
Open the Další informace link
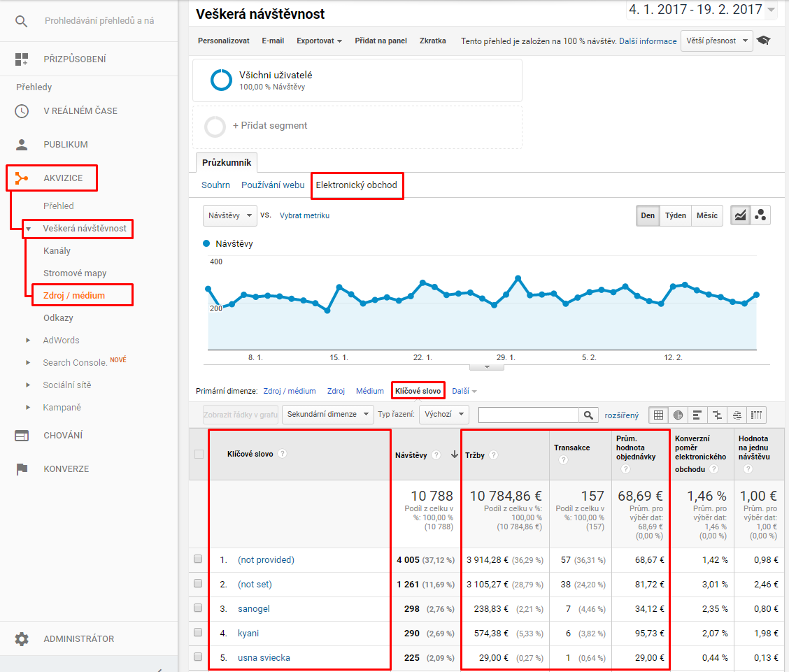(648, 41)
